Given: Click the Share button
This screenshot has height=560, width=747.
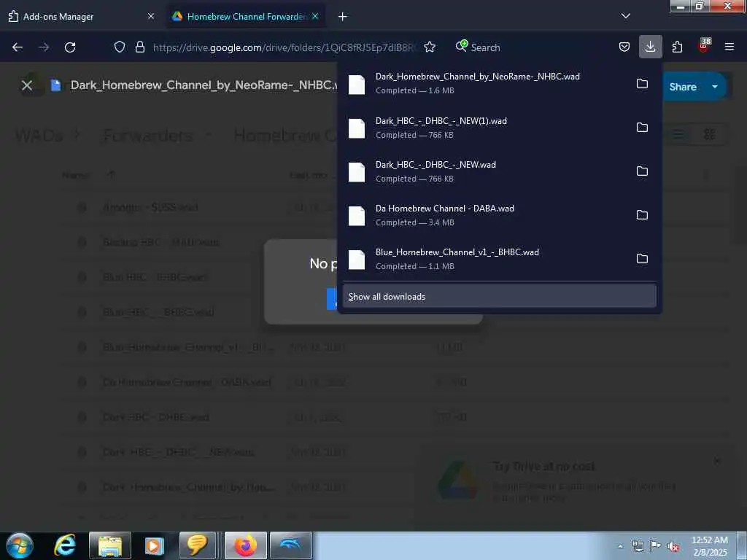Looking at the screenshot, I should click(682, 87).
